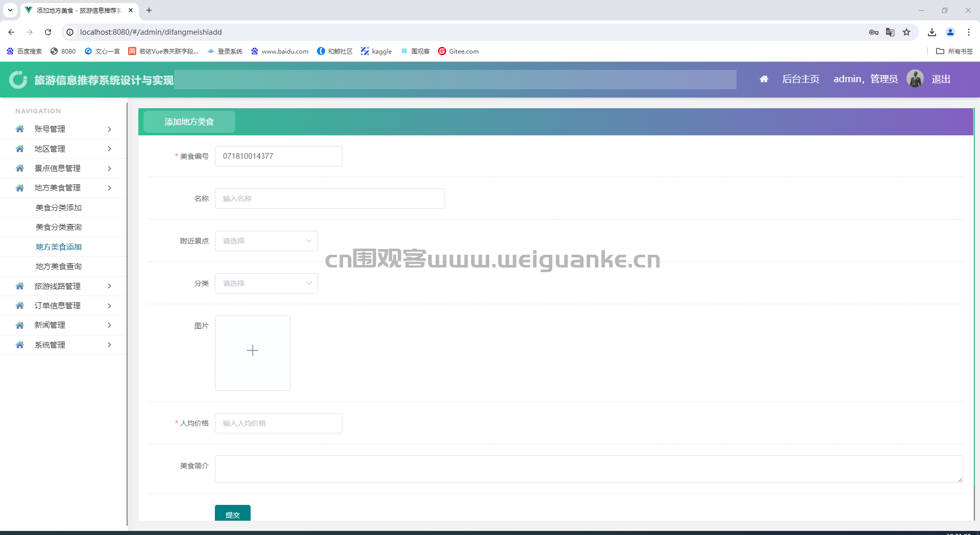Reload the page with the browser refresh icon
The width and height of the screenshot is (980, 535).
pos(48,32)
